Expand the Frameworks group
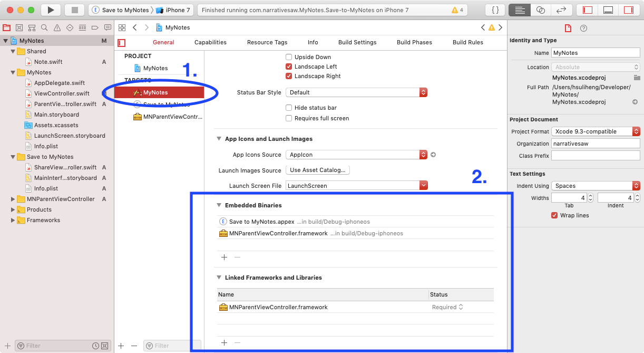Image resolution: width=644 pixels, height=353 pixels. tap(13, 220)
